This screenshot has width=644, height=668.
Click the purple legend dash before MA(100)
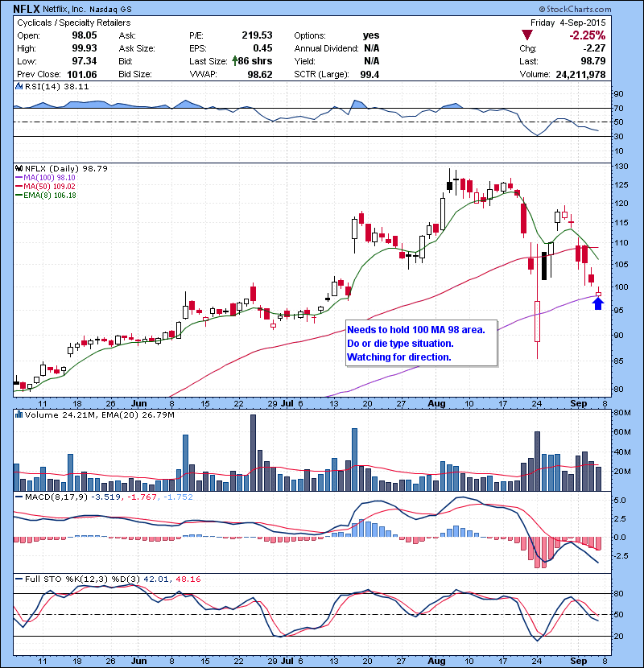[x=19, y=178]
